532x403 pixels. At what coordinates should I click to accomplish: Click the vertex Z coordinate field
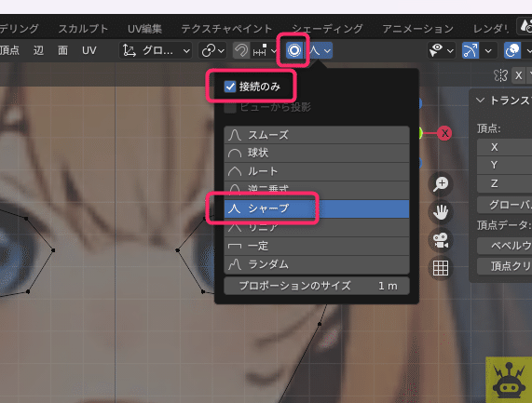coord(505,183)
